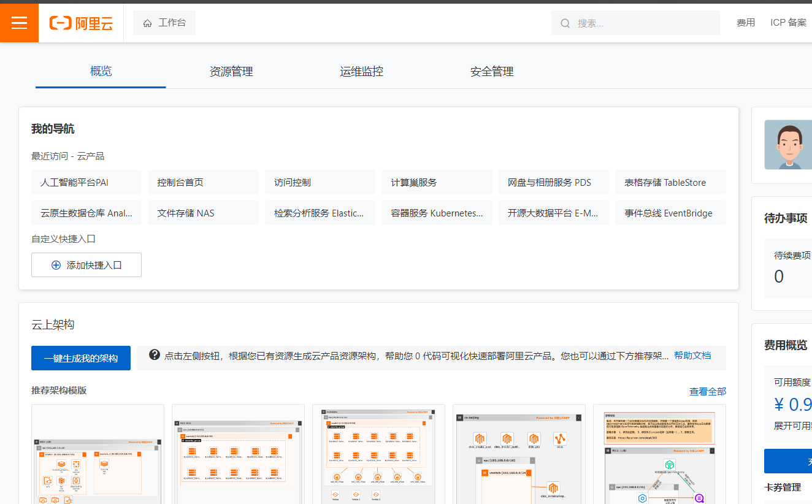This screenshot has height=504, width=812.
Task: Click the 费用概览 heading
Action: pyautogui.click(x=786, y=345)
